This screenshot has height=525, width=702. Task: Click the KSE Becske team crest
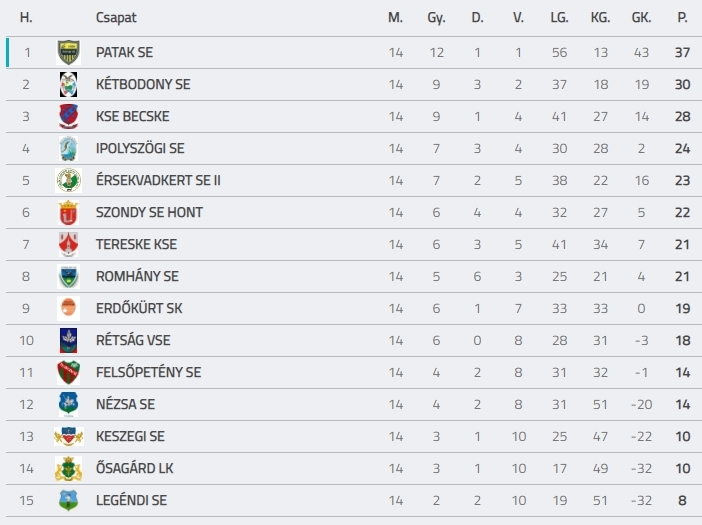point(68,116)
